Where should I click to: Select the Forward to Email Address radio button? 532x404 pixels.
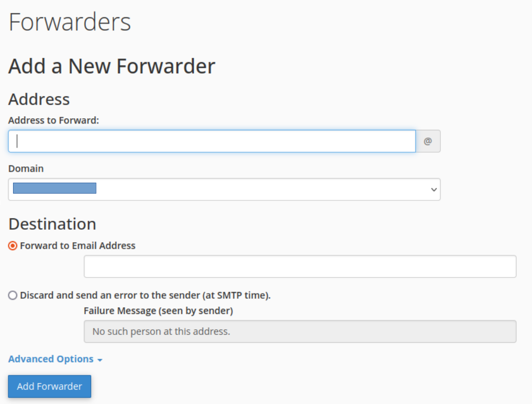(13, 245)
